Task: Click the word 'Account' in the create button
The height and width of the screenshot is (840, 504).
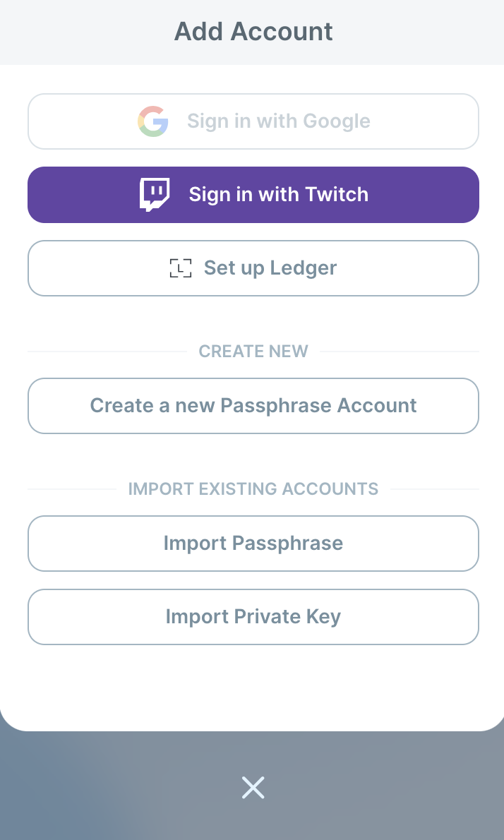Action: [x=377, y=406]
